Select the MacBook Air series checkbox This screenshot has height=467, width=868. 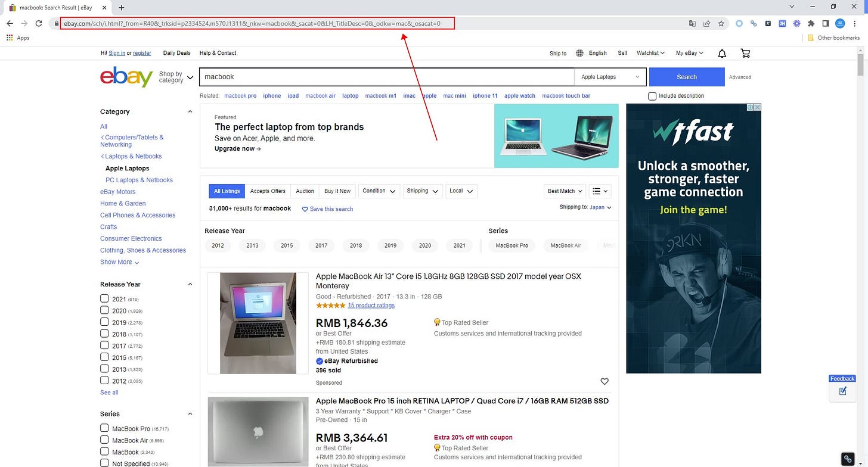tap(104, 440)
